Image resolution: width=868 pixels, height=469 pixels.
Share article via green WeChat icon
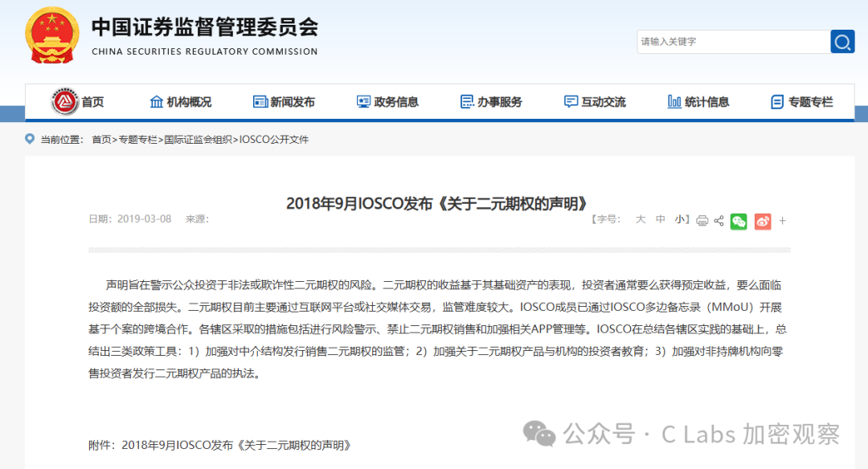tap(739, 221)
